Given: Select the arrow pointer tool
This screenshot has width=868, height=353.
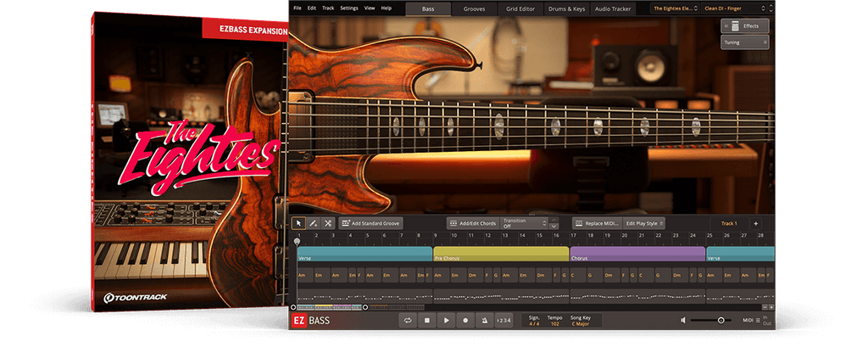Looking at the screenshot, I should pyautogui.click(x=299, y=223).
